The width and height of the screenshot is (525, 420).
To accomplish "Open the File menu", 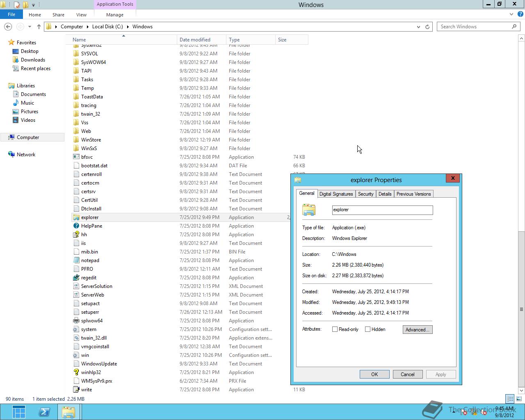I will point(11,14).
